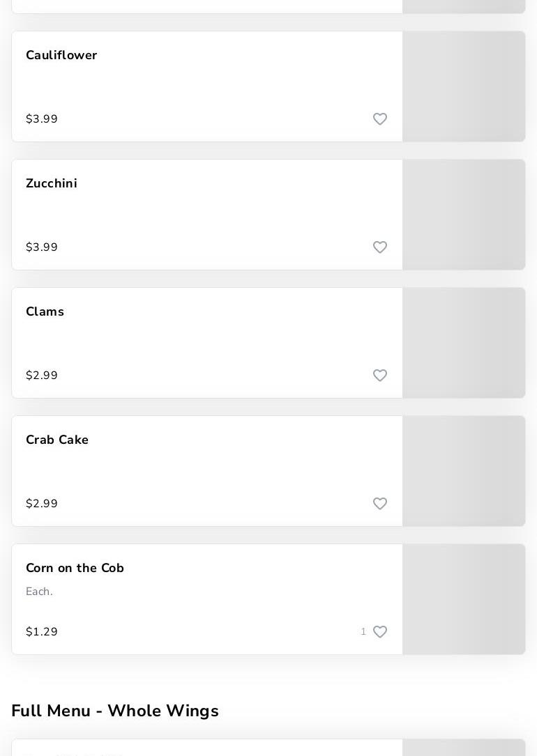Click the $3.99 price under Cauliflower
Image resolution: width=537 pixels, height=756 pixels.
(x=41, y=118)
